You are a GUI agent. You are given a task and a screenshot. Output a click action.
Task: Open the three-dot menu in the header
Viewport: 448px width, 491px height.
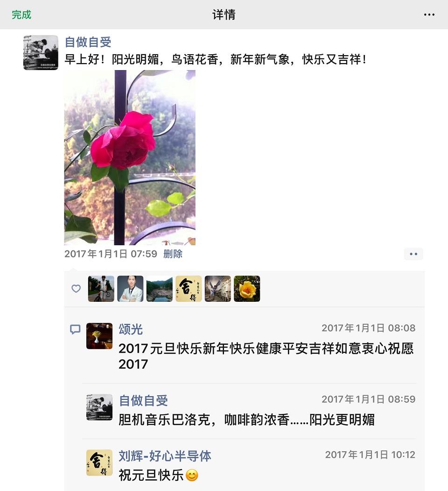point(429,15)
